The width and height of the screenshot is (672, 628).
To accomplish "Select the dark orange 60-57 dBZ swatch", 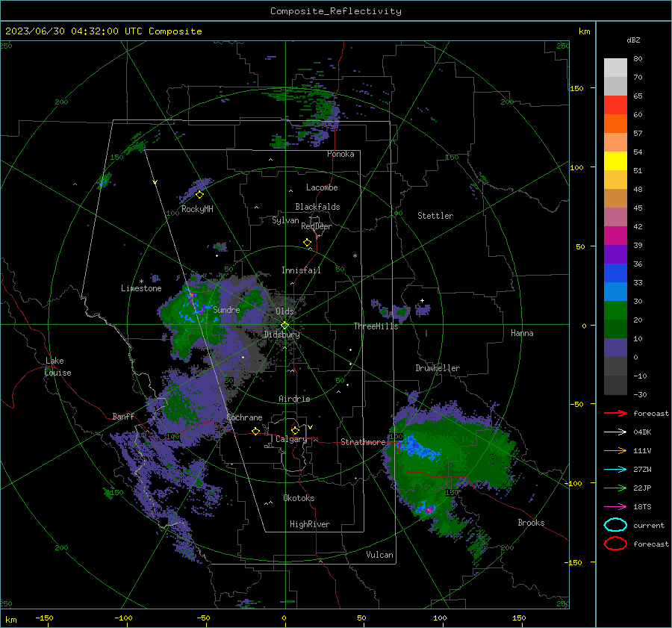I will [615, 123].
